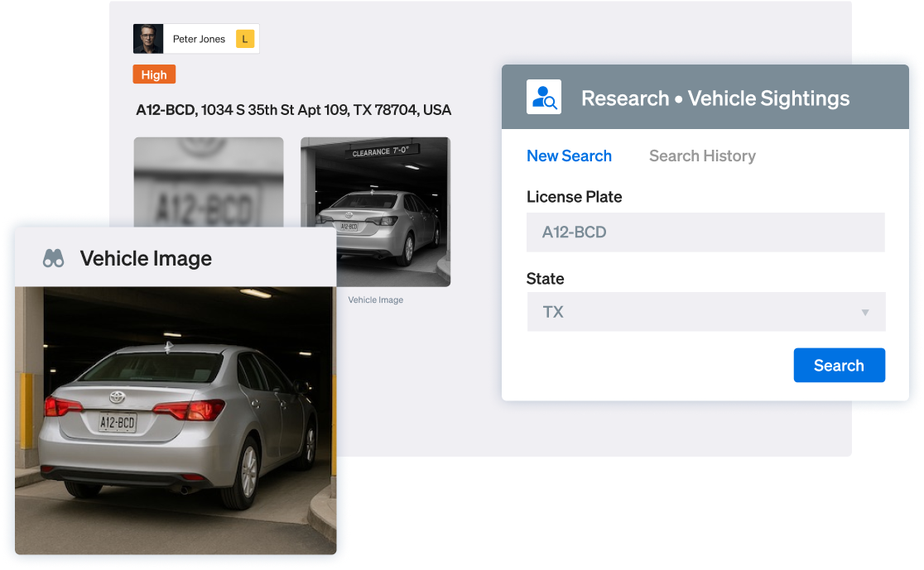Click the yellow L badge next to Peter Jones
The width and height of the screenshot is (924, 570).
(x=245, y=39)
